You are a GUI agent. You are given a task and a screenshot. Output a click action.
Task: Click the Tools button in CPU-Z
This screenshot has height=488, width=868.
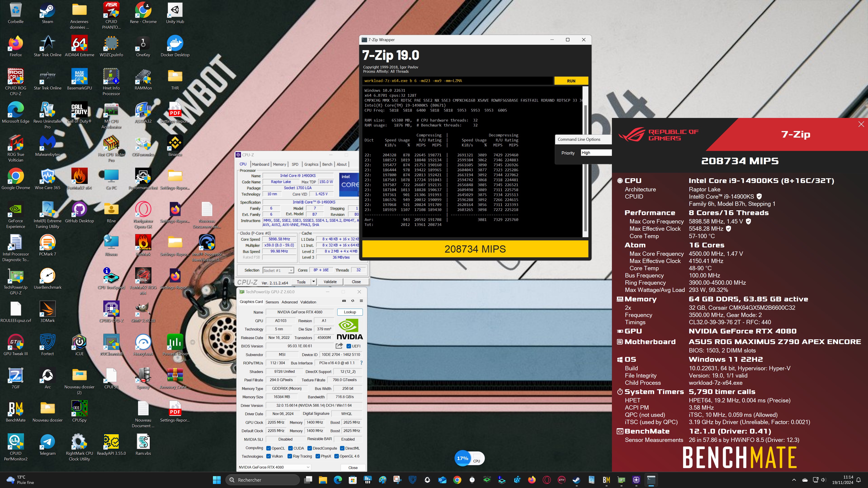(x=301, y=282)
